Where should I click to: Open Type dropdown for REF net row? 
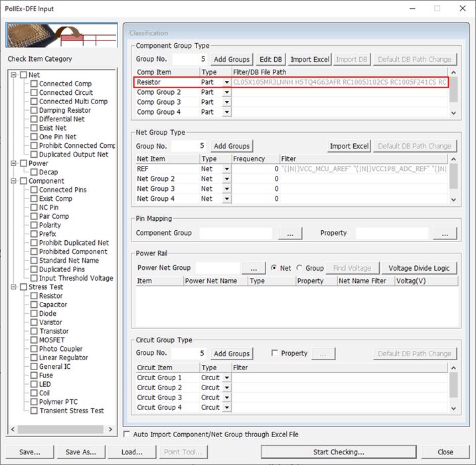coord(226,169)
